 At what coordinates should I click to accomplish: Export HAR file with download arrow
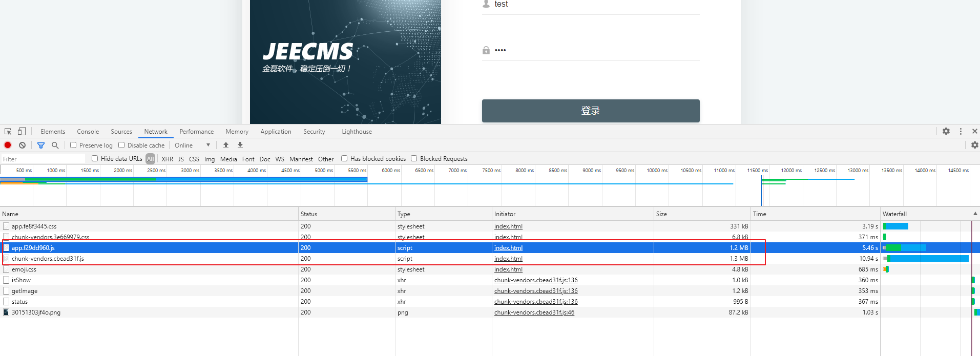[x=240, y=145]
